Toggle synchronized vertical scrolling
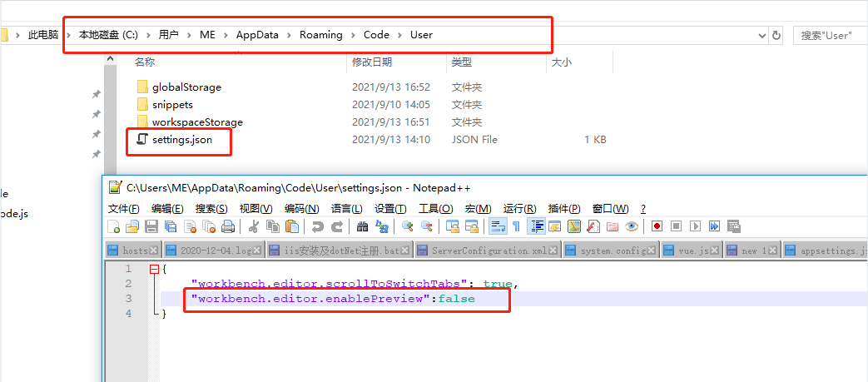The width and height of the screenshot is (868, 382). coord(453,226)
